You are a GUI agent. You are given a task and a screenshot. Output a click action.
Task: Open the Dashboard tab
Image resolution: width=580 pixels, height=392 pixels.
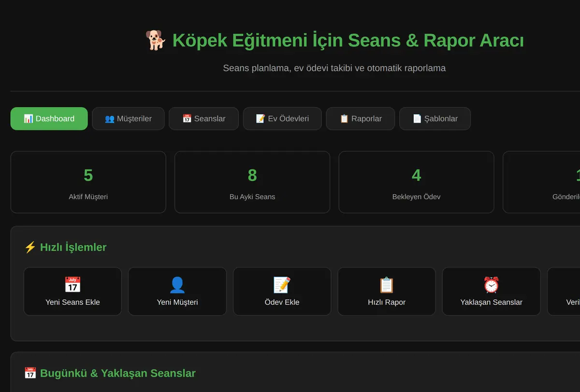click(x=49, y=118)
